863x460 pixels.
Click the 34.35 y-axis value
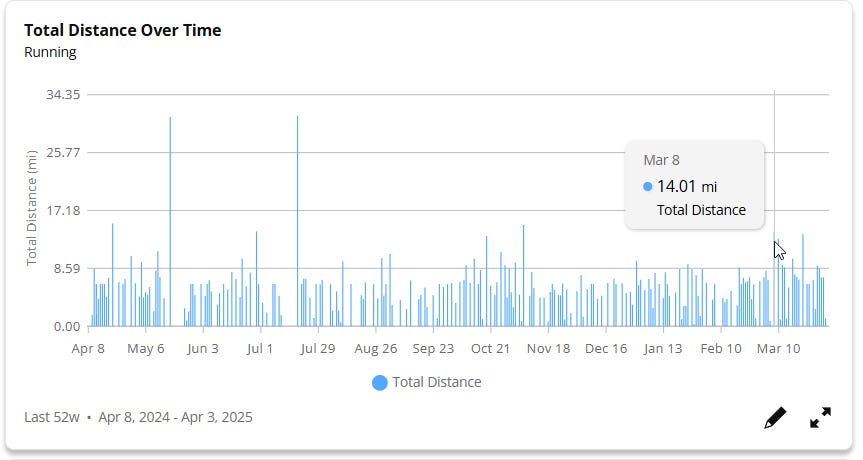63,95
